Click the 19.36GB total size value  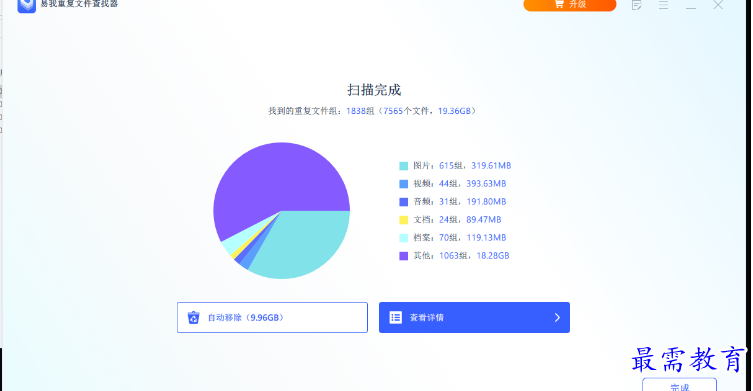click(454, 111)
